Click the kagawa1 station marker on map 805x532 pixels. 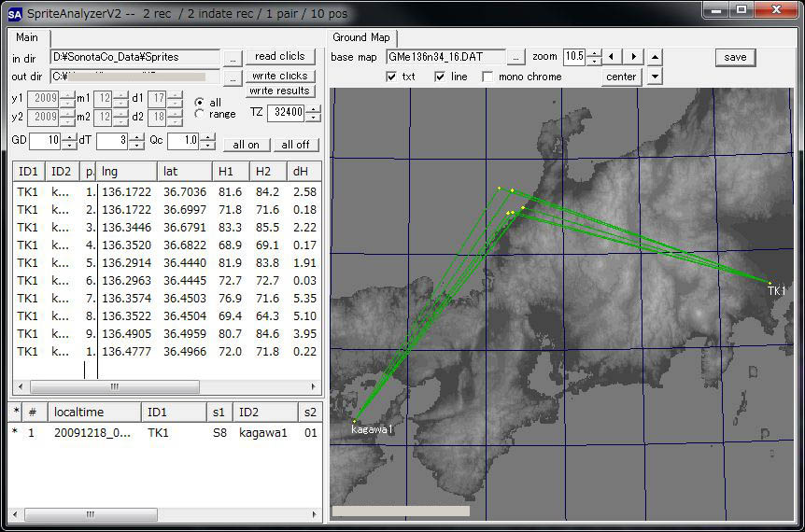pyautogui.click(x=355, y=421)
